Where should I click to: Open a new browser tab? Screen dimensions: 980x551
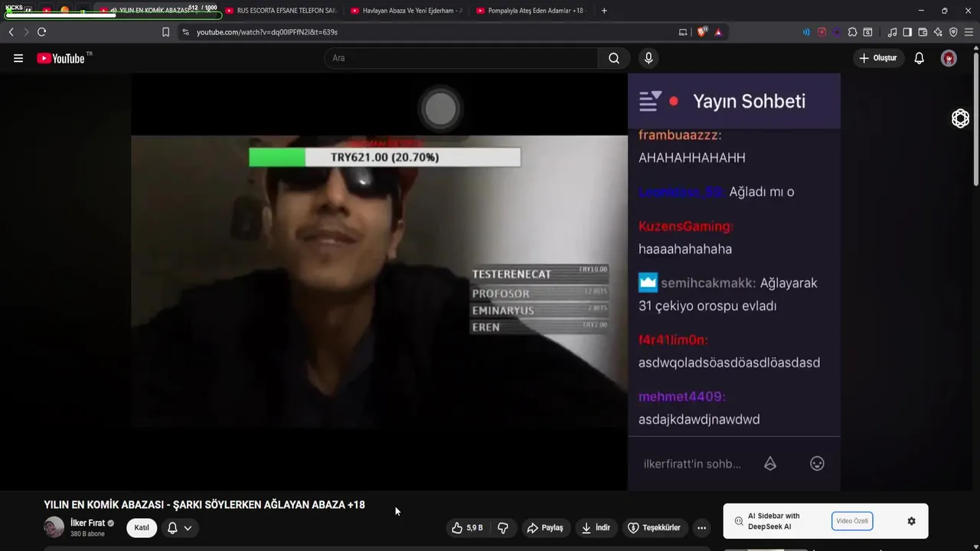(604, 11)
